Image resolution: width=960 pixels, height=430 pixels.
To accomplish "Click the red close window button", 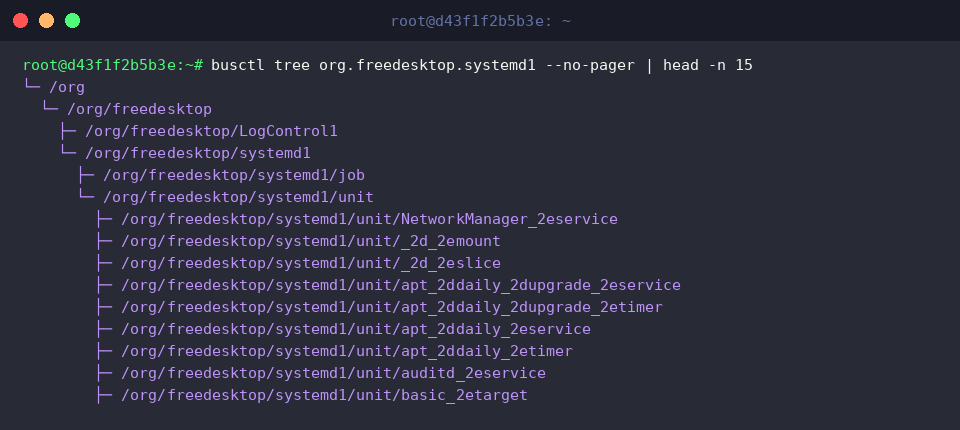I will (20, 21).
